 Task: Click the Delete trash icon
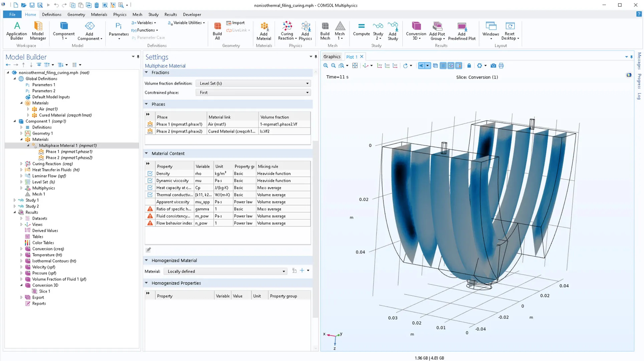96,5
